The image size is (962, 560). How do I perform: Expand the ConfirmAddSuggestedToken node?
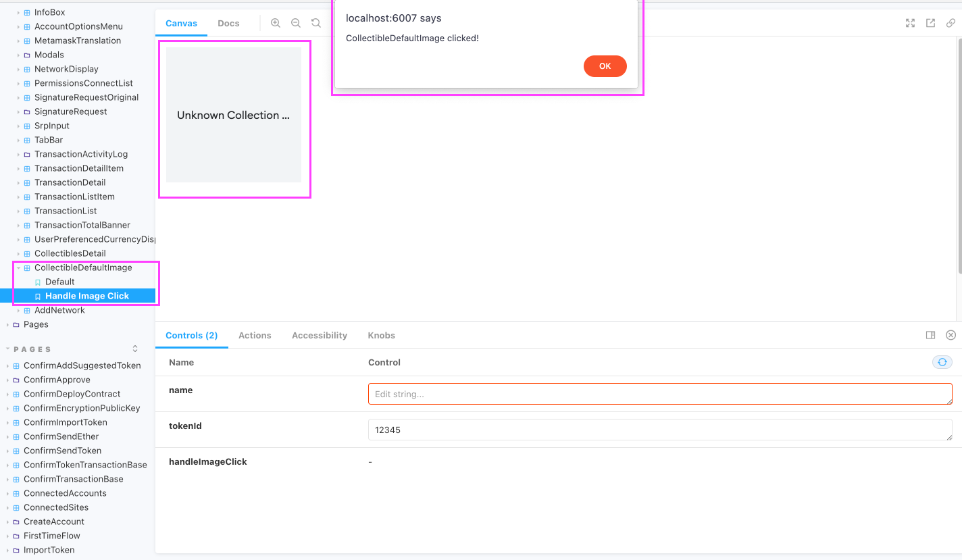click(8, 365)
